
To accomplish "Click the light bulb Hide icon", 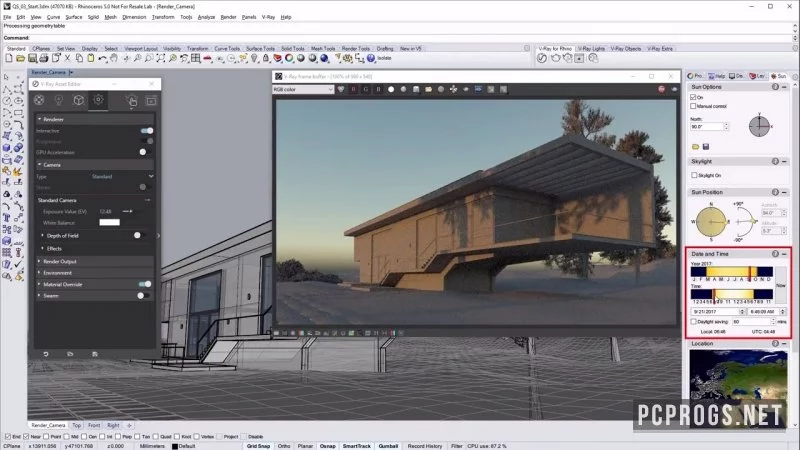I will coord(254,58).
